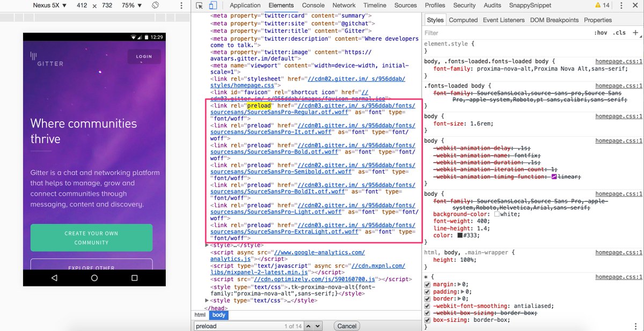Activate the inspect element picker icon

pyautogui.click(x=200, y=5)
